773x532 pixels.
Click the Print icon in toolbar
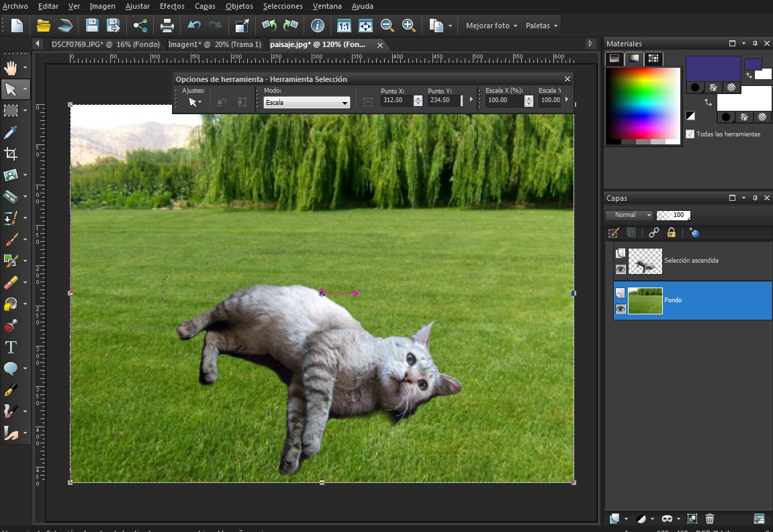click(x=167, y=26)
